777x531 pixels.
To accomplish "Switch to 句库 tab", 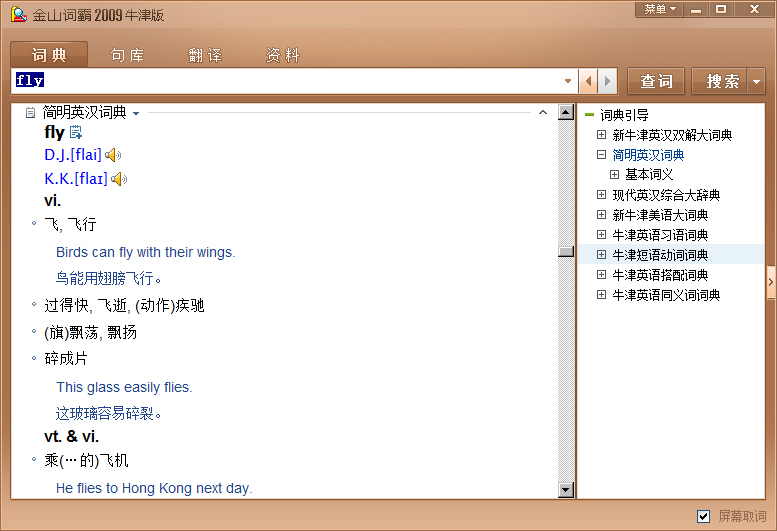I will pos(127,55).
